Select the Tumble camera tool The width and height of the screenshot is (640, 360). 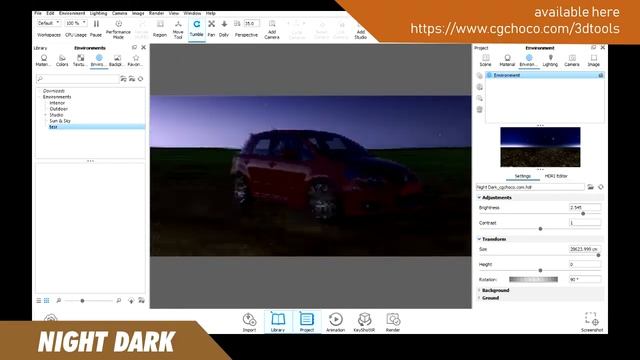pos(197,29)
